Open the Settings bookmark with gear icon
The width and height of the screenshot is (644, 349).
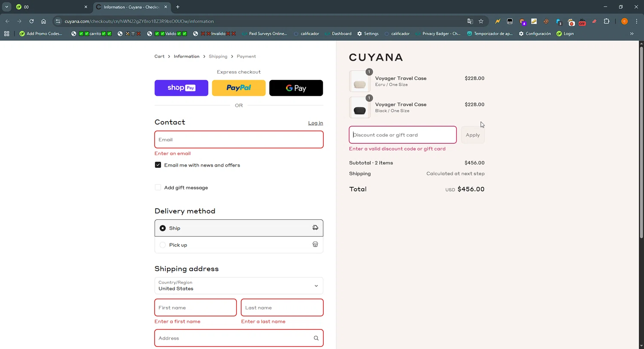point(368,33)
